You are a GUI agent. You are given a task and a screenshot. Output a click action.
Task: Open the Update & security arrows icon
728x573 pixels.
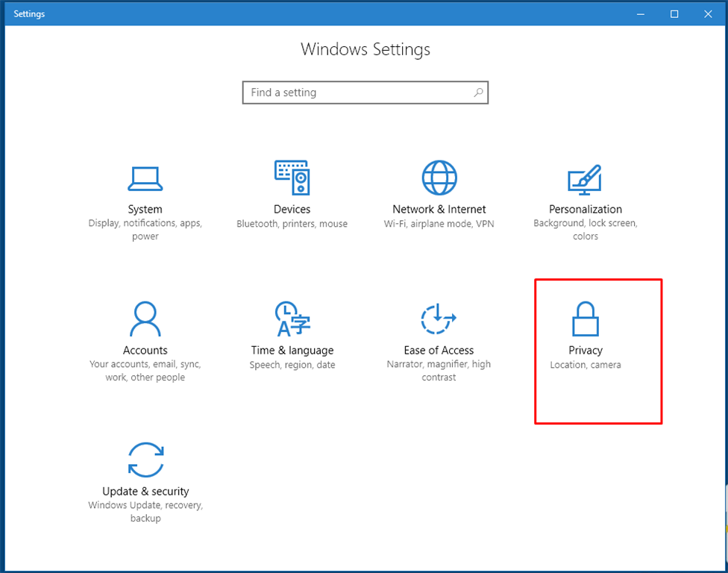pyautogui.click(x=145, y=460)
